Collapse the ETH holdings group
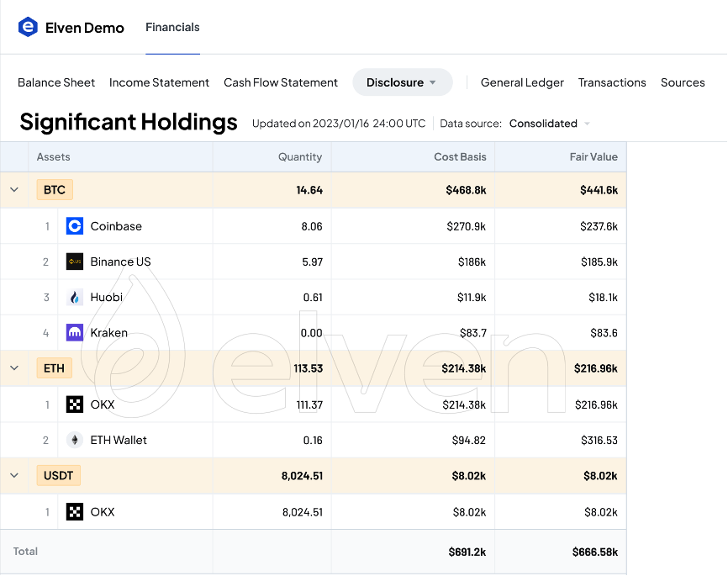 pos(14,368)
